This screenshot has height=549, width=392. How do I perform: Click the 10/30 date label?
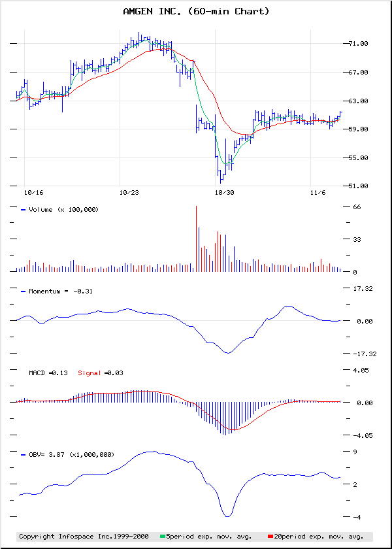tap(224, 192)
